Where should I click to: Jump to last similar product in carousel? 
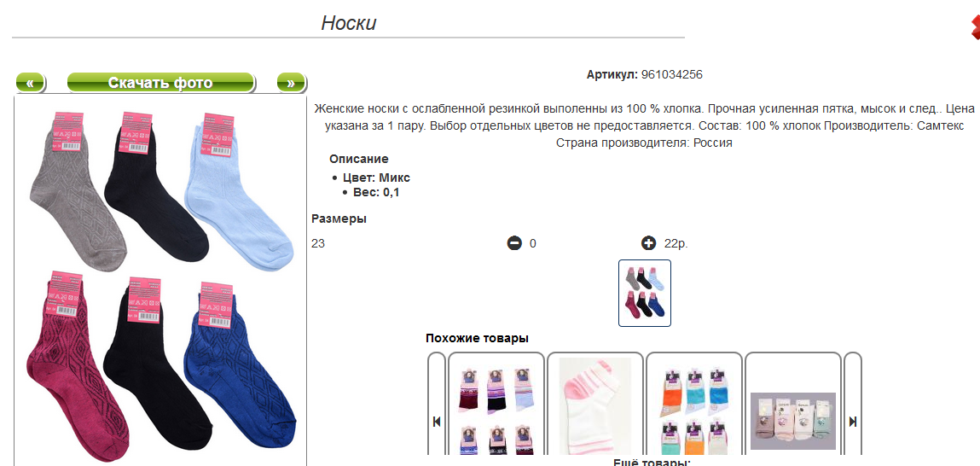pos(853,422)
